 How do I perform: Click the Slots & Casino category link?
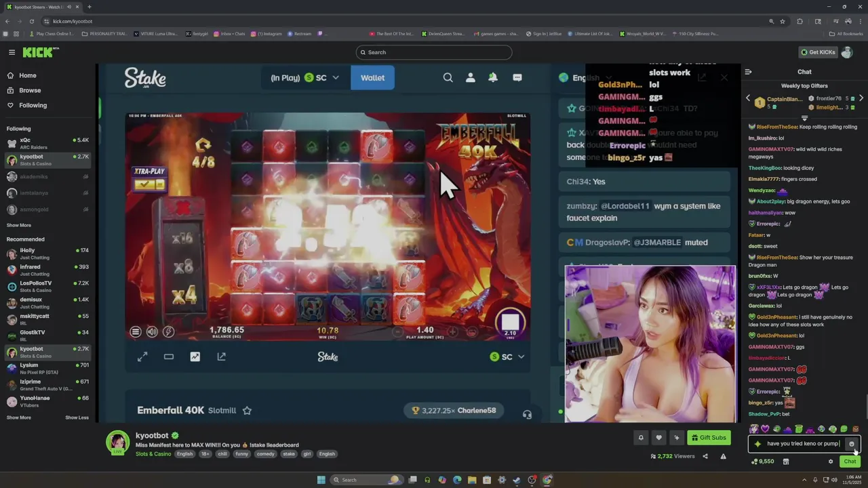(x=153, y=454)
